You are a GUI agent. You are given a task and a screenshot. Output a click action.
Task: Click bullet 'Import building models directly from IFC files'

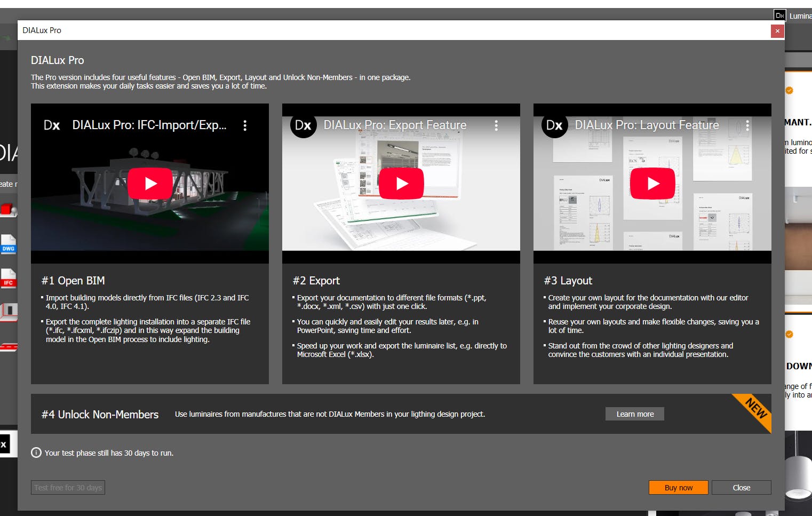tap(147, 302)
